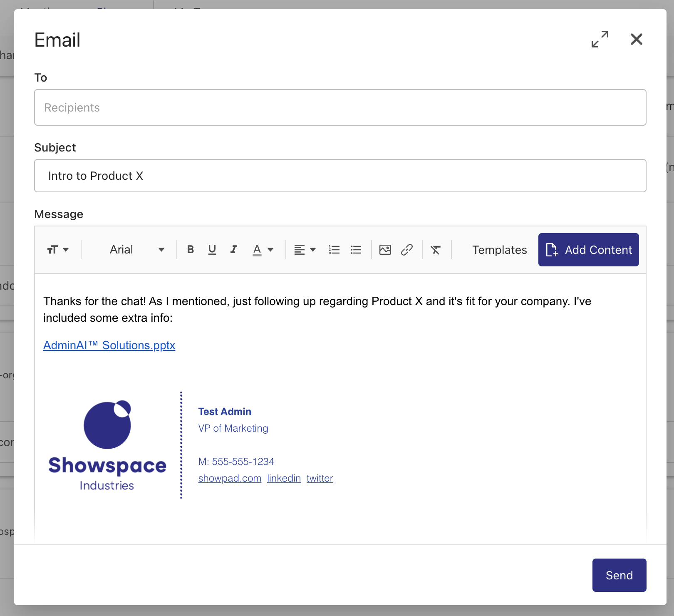Browse email Templates
Image resolution: width=674 pixels, height=616 pixels.
click(499, 250)
